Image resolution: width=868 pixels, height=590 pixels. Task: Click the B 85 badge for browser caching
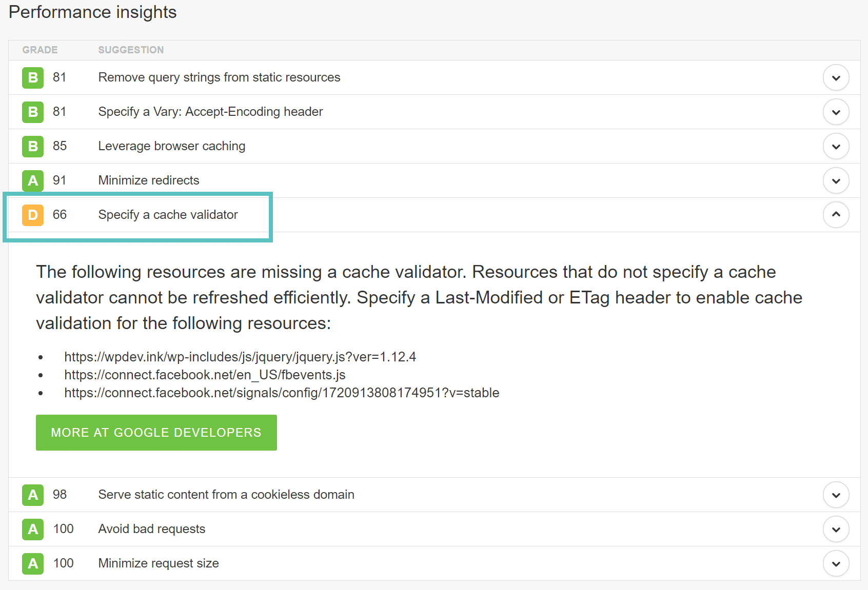click(32, 146)
